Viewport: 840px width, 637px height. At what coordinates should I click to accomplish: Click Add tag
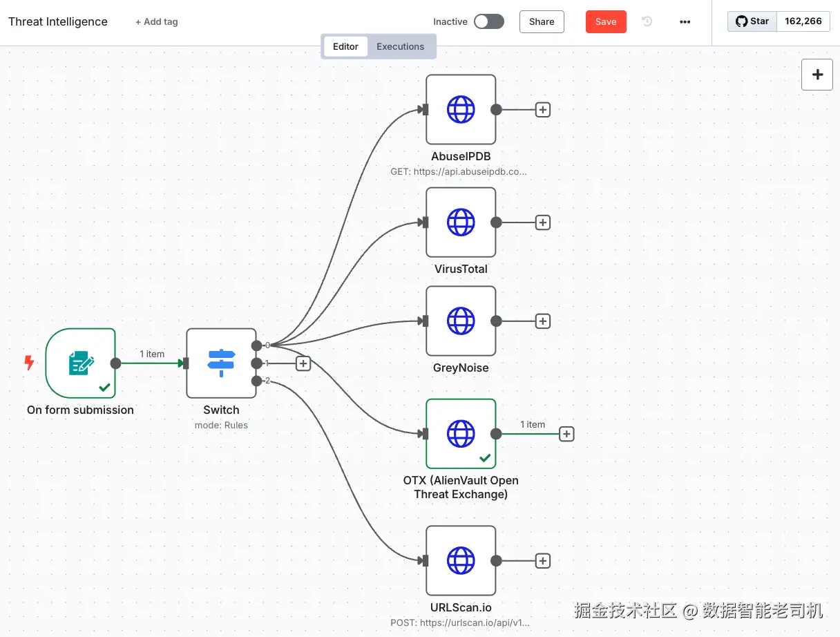tap(157, 21)
